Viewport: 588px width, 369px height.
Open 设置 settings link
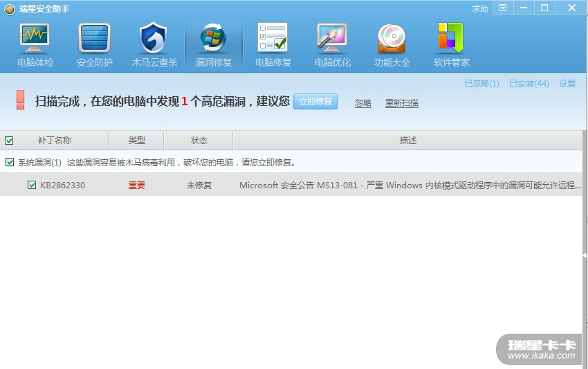(x=567, y=83)
